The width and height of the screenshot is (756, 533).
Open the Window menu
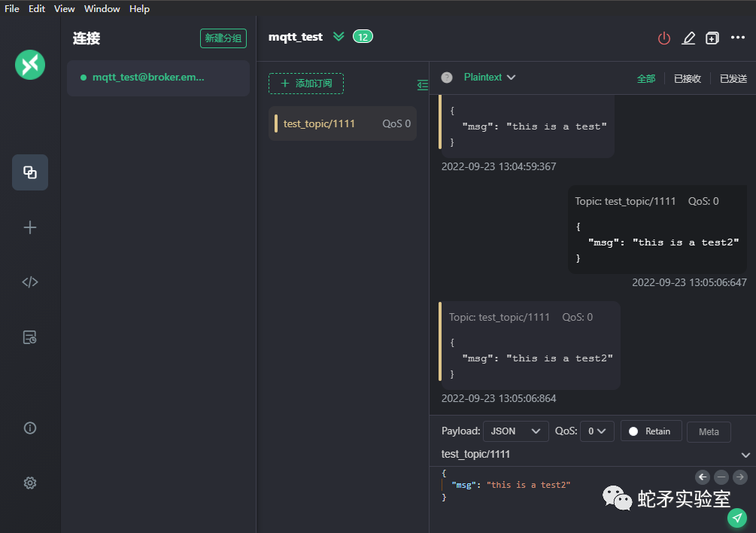[x=102, y=9]
